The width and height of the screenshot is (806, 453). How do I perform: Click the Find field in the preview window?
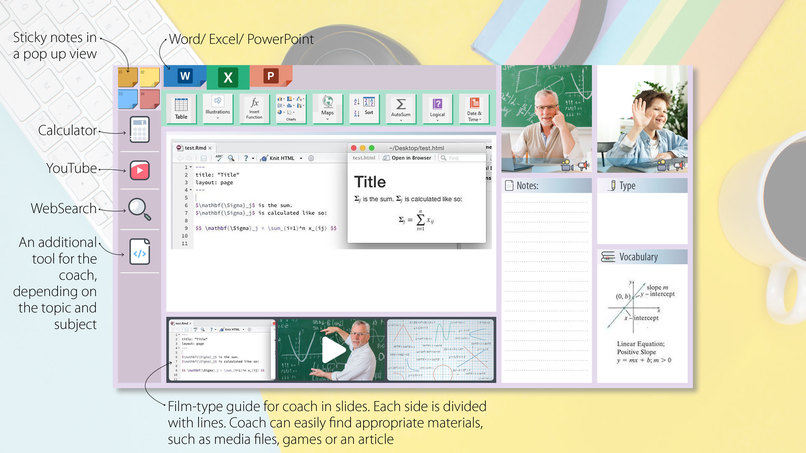point(461,158)
